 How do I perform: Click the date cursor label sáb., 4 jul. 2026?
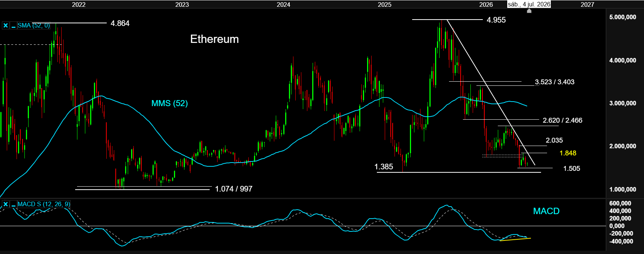(x=529, y=4)
